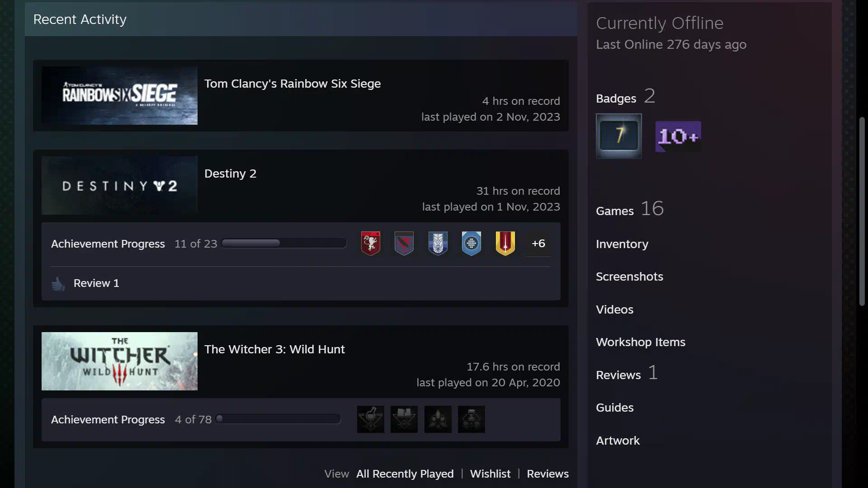This screenshot has width=868, height=488.
Task: Open the red Destiny 2 achievement badge
Action: pos(370,244)
